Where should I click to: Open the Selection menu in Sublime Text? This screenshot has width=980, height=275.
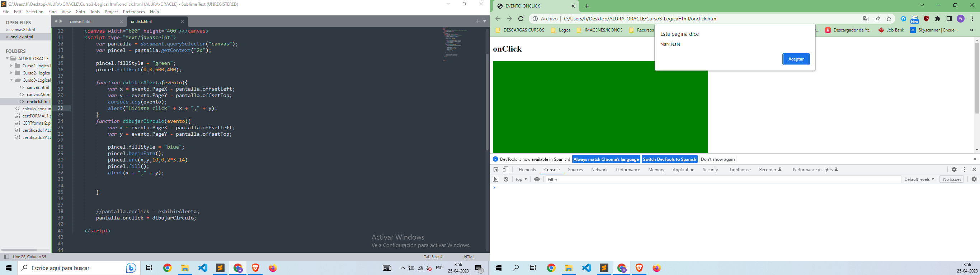[35, 12]
